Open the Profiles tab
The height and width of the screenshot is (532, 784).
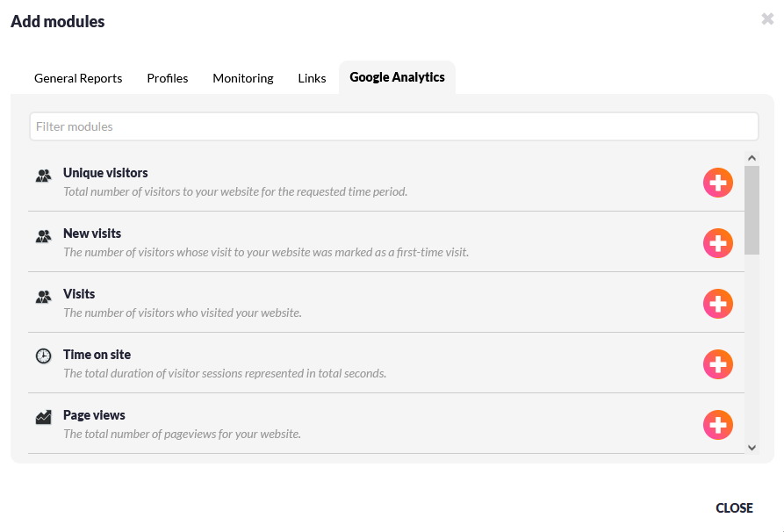tap(167, 78)
